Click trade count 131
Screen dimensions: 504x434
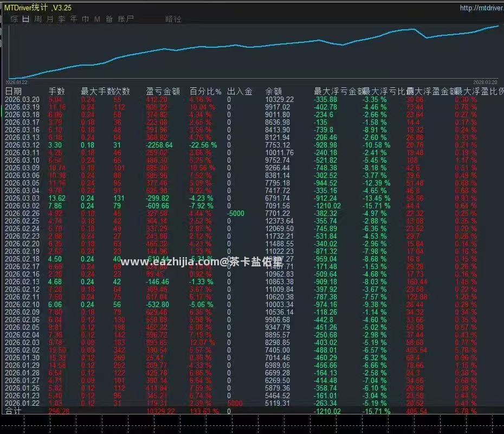[x=119, y=198]
